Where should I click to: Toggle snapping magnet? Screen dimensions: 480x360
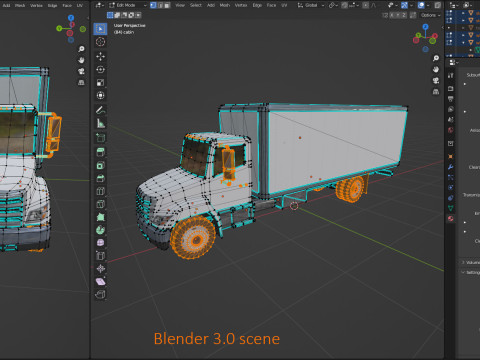[x=345, y=5]
